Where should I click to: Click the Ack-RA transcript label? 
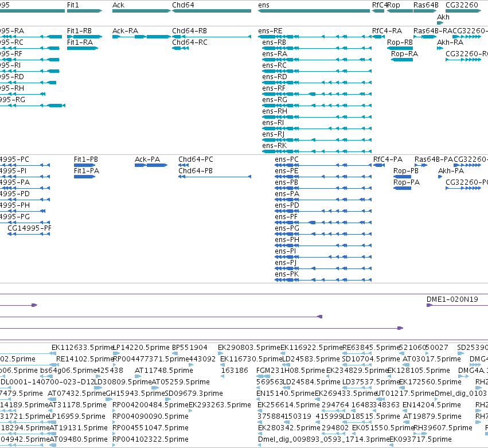pos(125,31)
